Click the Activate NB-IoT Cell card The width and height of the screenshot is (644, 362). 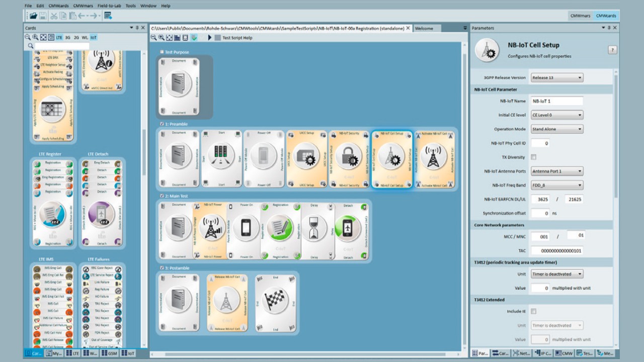433,159
